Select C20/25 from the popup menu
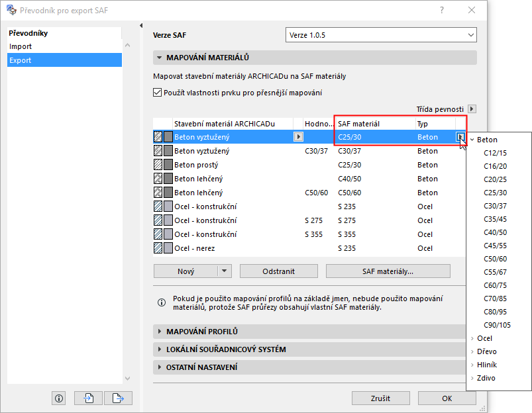This screenshot has width=532, height=413. click(x=495, y=179)
